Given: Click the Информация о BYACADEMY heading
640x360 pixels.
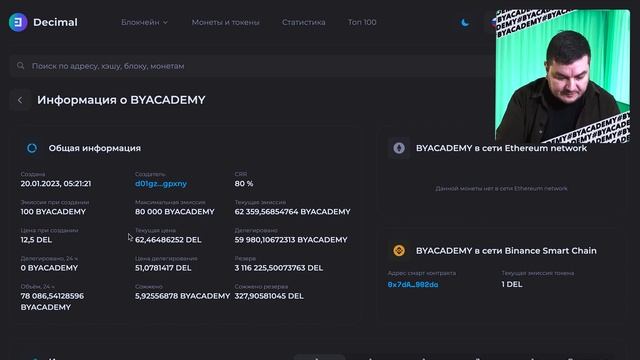Looking at the screenshot, I should click(121, 100).
